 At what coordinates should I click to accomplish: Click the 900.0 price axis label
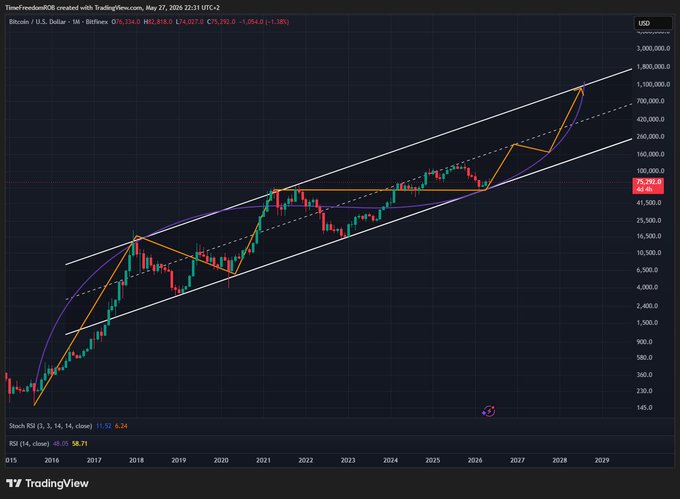[644, 342]
